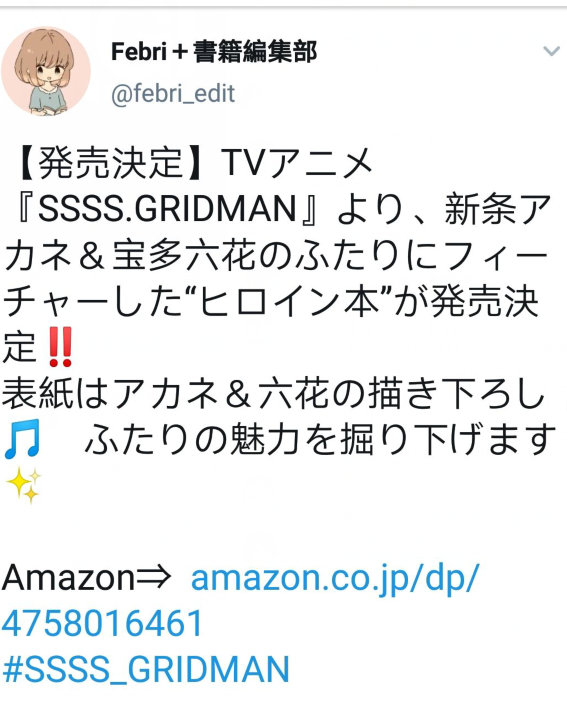Expand the tweet options chevron menu
The width and height of the screenshot is (567, 703).
551,51
